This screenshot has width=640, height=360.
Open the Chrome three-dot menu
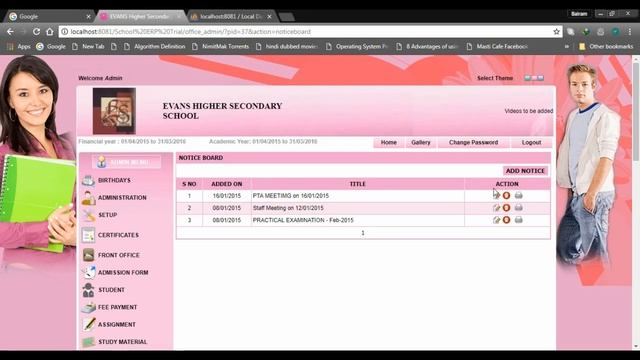630,31
